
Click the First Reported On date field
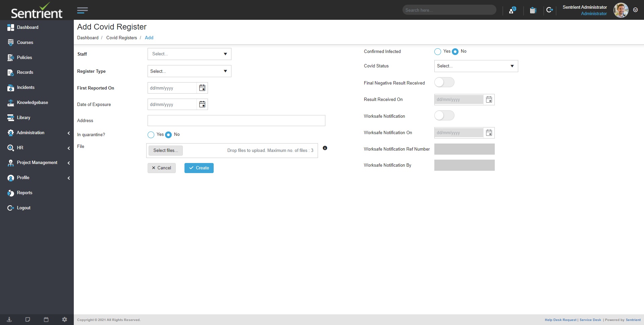point(172,88)
